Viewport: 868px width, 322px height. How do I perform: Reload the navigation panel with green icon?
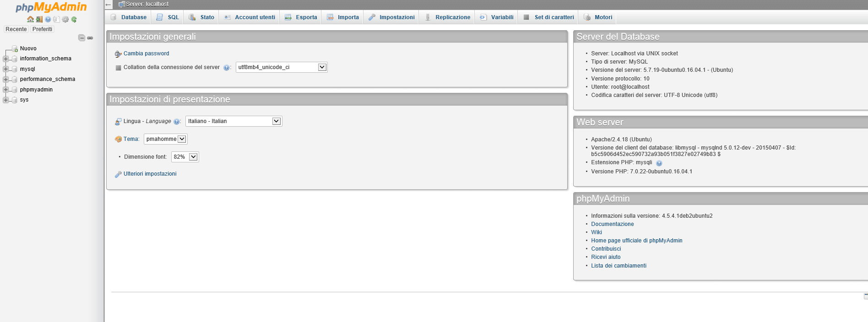[74, 19]
